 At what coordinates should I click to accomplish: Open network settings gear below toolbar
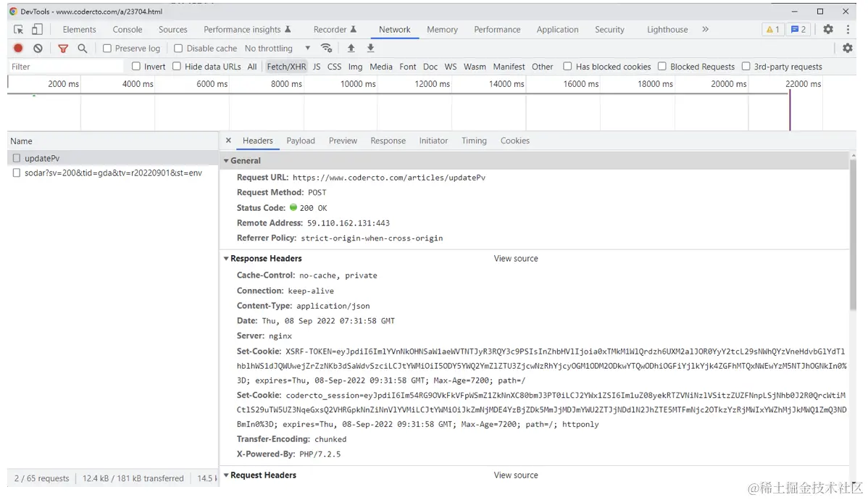(848, 48)
